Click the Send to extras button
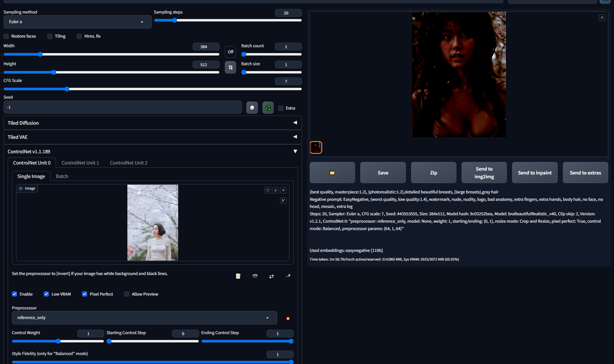 point(585,173)
